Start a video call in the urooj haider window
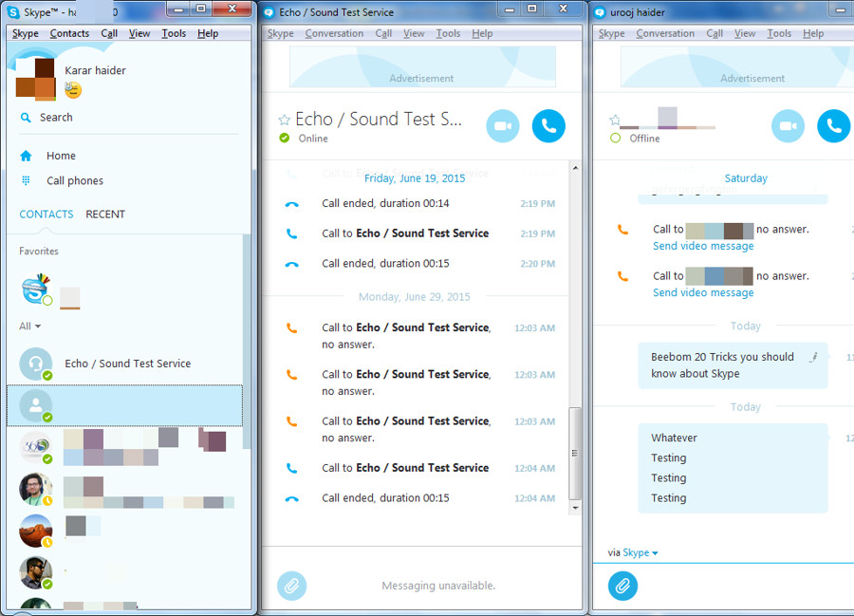Viewport: 854px width, 616px height. coord(788,126)
